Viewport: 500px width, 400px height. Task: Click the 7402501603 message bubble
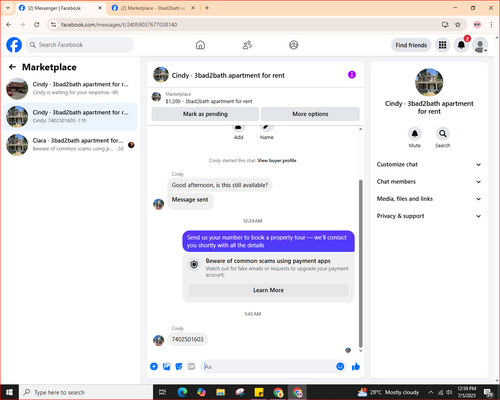click(x=187, y=339)
